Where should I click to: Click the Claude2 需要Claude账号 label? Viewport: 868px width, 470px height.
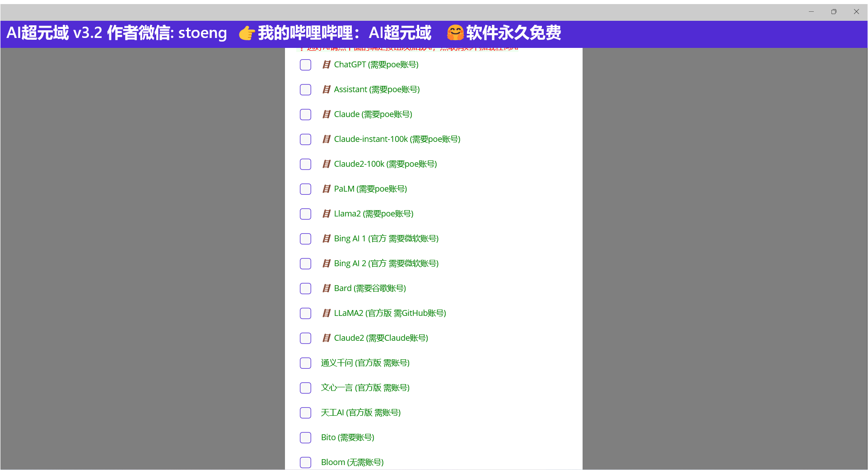click(381, 338)
